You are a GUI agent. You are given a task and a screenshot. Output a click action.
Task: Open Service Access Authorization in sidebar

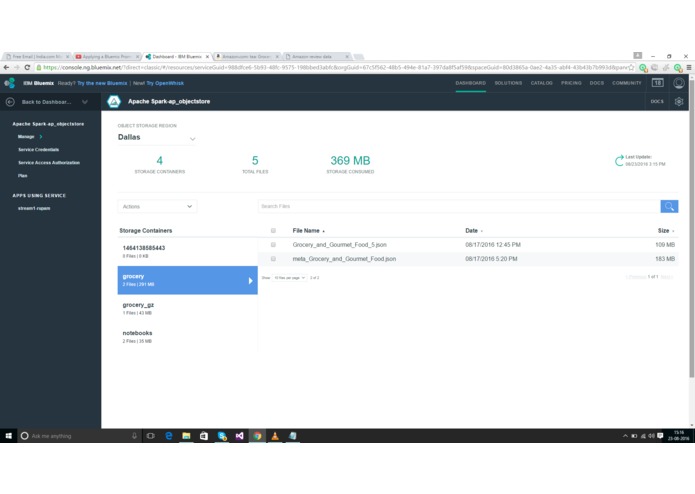[49, 163]
